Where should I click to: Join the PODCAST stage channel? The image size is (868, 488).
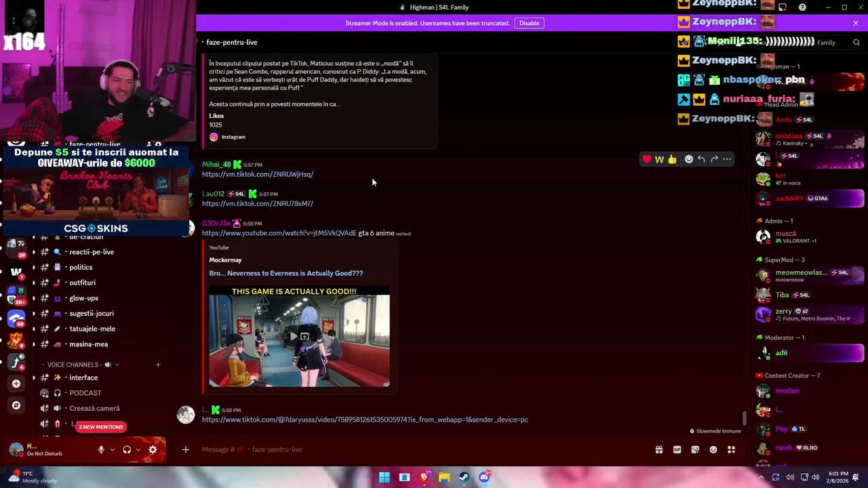tap(85, 393)
